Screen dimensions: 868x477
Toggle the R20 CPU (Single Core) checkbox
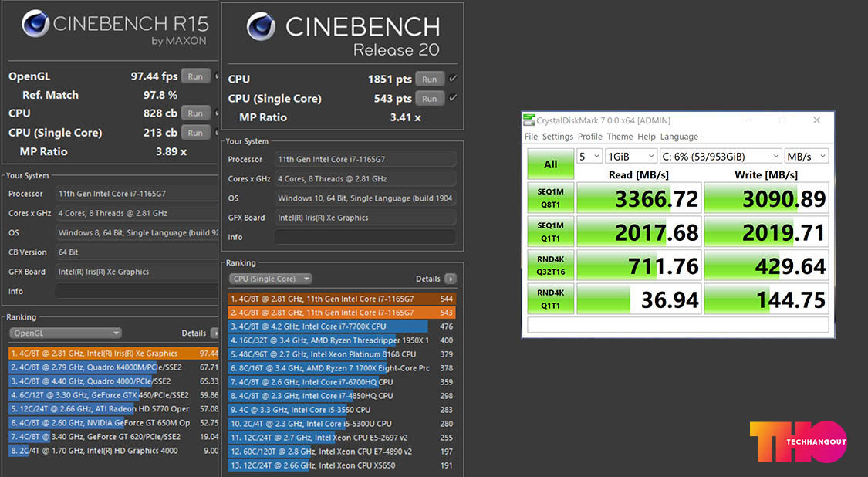coord(453,98)
